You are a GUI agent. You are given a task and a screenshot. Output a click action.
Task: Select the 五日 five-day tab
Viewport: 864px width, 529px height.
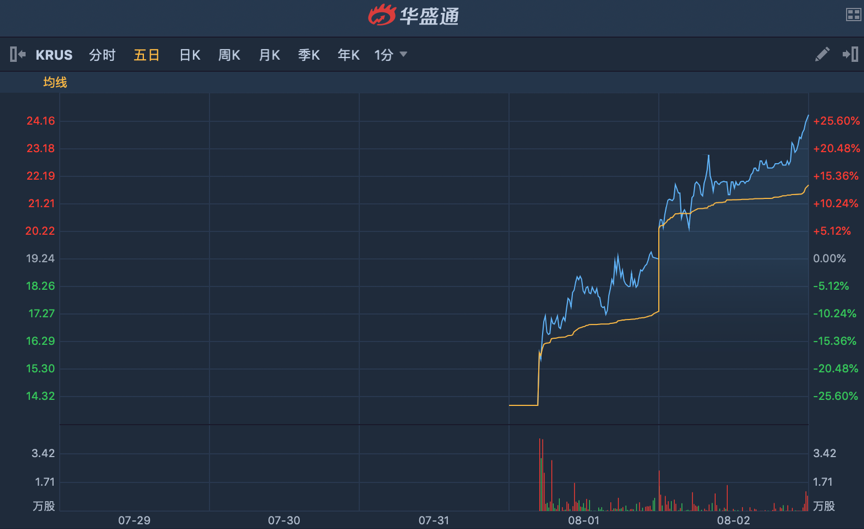click(146, 55)
